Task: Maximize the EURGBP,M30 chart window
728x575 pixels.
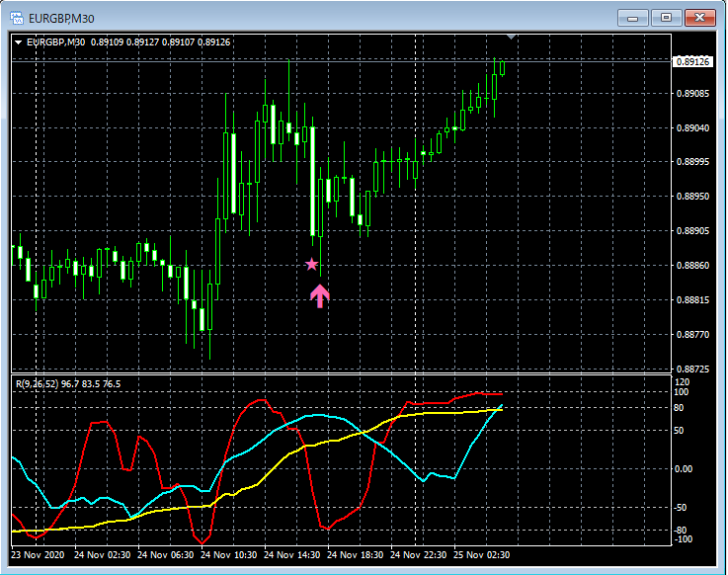Action: click(666, 18)
